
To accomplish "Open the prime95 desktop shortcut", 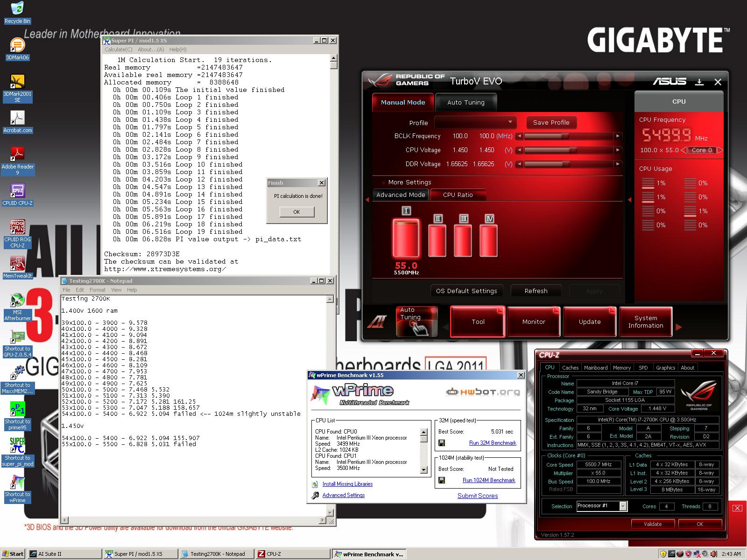I will 17,416.
